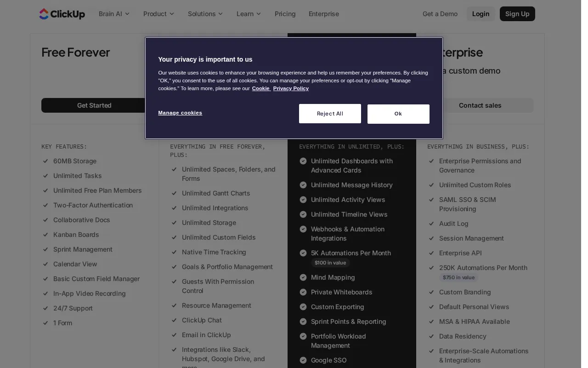The height and width of the screenshot is (368, 588).
Task: Click checkmark beside Unlimited Integrations
Action: 174,208
